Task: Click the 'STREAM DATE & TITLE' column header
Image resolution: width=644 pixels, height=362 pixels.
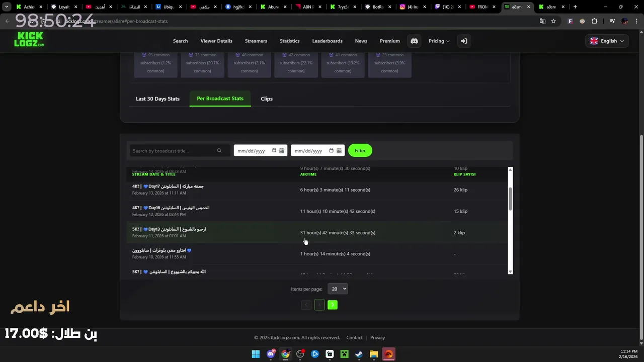Action: [x=154, y=174]
